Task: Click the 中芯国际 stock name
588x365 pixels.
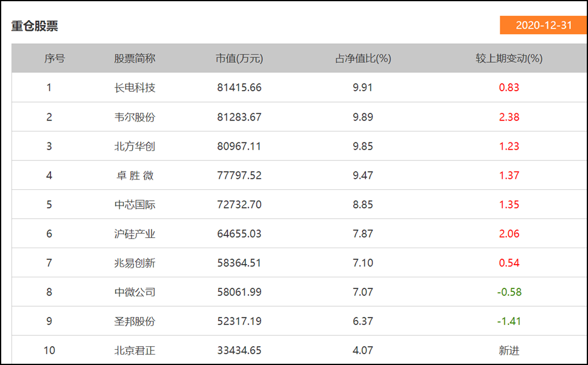Action: coord(135,204)
